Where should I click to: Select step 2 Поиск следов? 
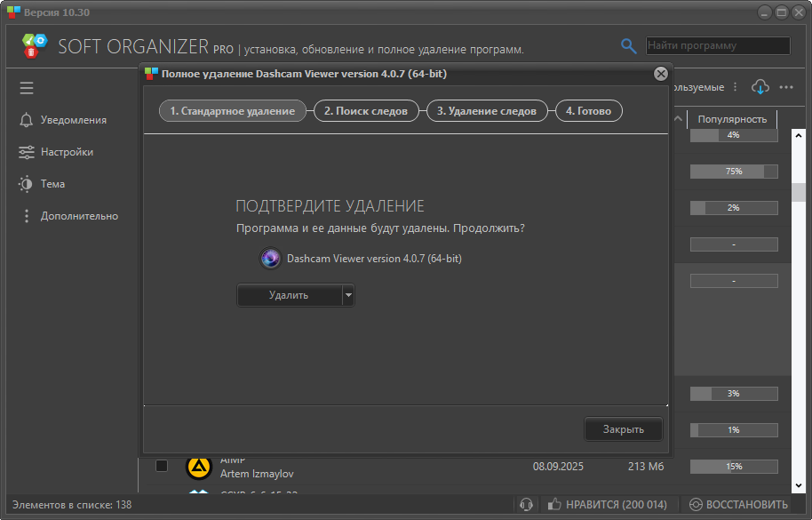pos(366,111)
